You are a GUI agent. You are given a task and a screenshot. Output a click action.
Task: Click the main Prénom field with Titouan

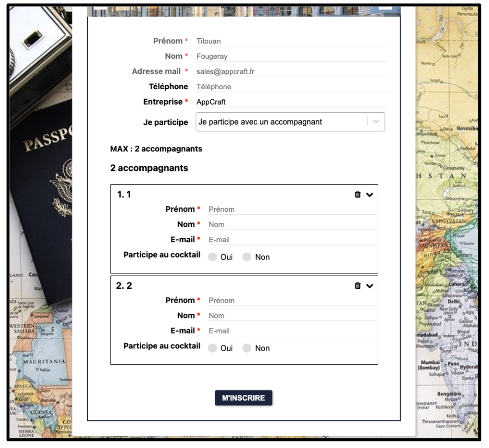(x=291, y=41)
